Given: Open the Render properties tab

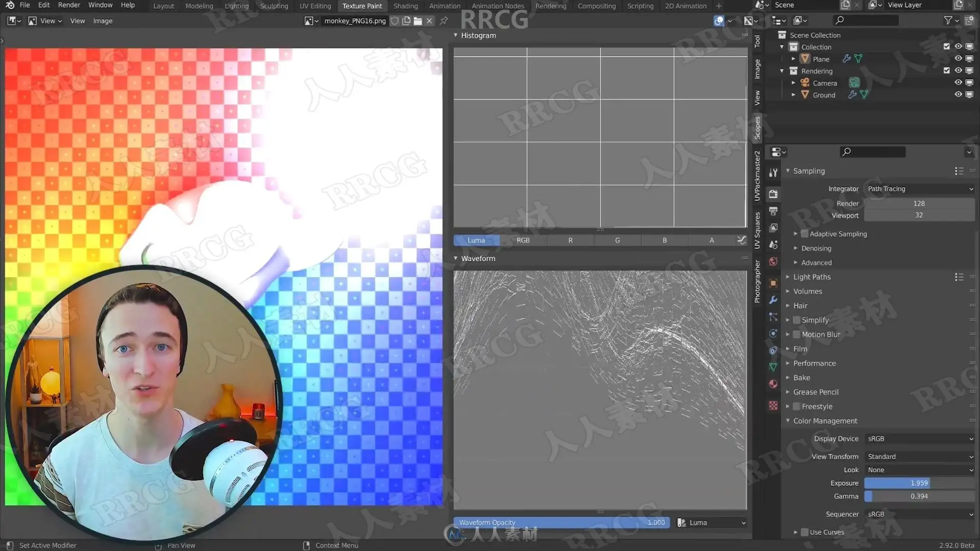Looking at the screenshot, I should [773, 194].
